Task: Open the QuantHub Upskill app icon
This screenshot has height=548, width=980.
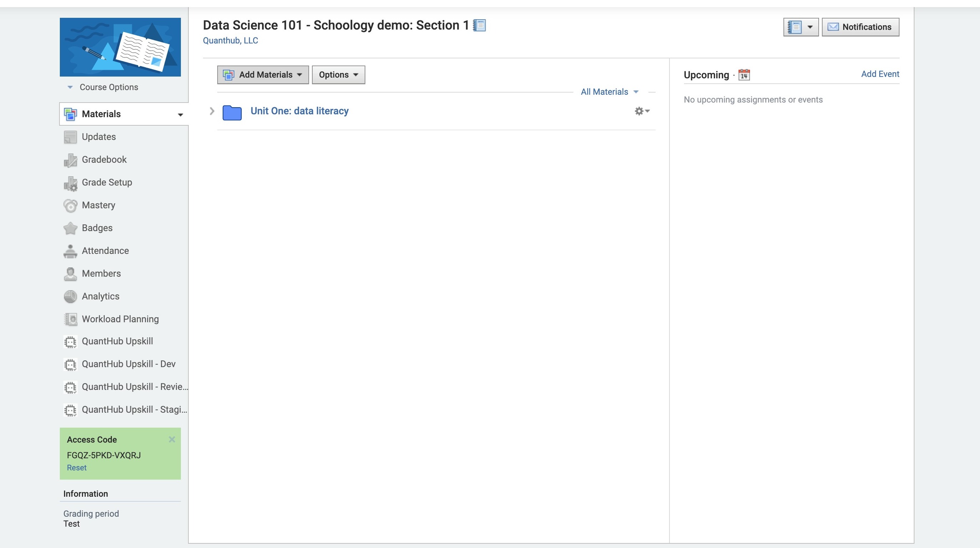Action: [71, 342]
